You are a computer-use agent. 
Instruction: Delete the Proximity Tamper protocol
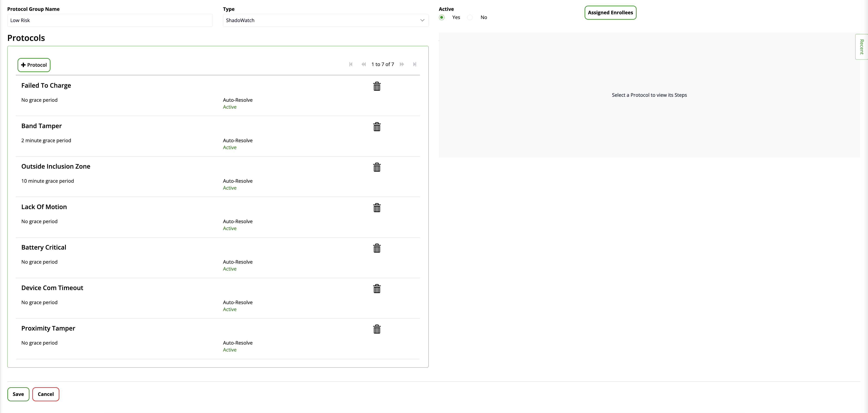click(x=377, y=329)
